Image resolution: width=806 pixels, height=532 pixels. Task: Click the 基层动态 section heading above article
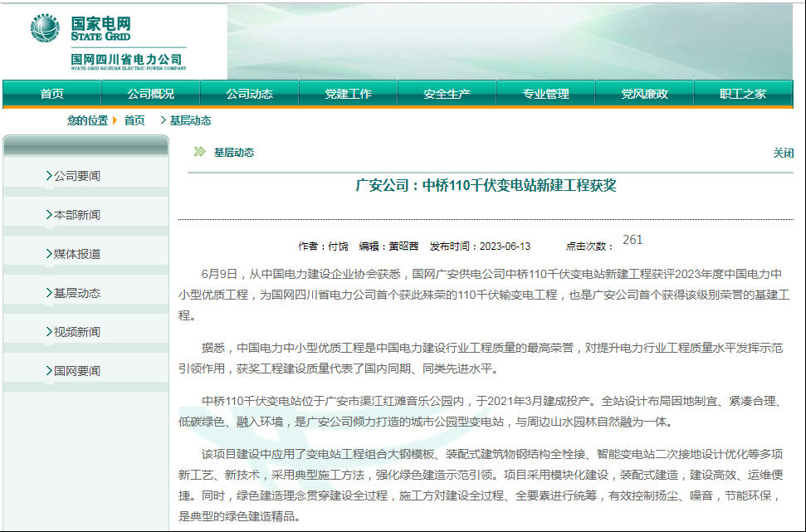coord(234,152)
